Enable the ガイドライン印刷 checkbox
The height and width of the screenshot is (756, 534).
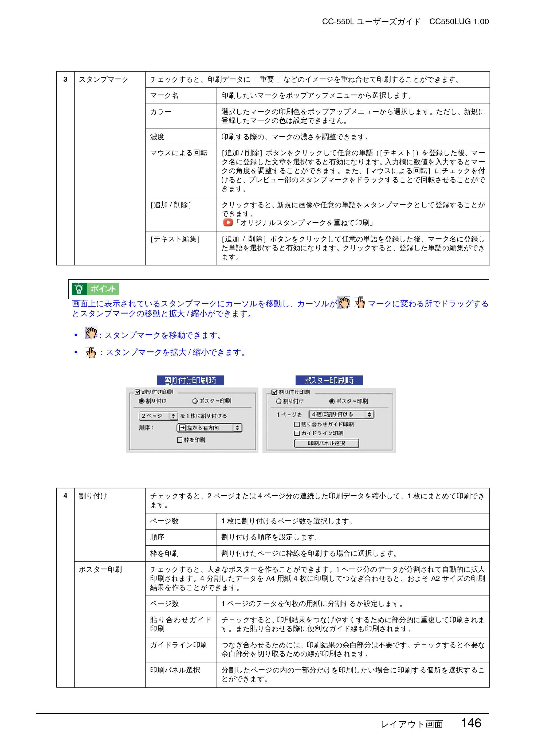[x=297, y=433]
